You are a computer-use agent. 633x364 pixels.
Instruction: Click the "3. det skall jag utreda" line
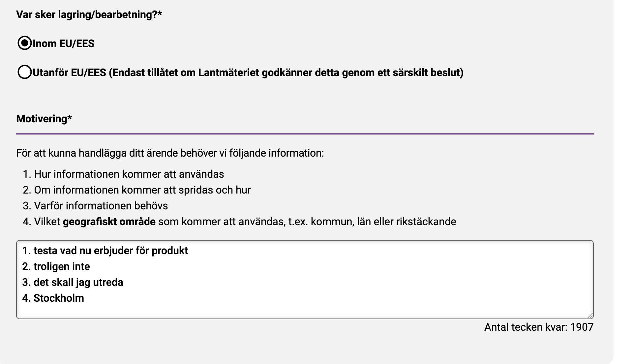[73, 283]
